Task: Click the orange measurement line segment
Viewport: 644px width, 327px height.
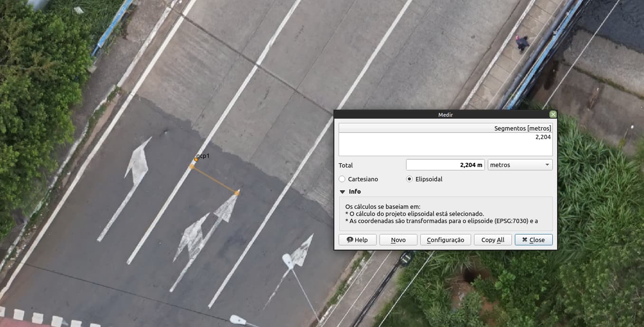Action: [x=214, y=179]
